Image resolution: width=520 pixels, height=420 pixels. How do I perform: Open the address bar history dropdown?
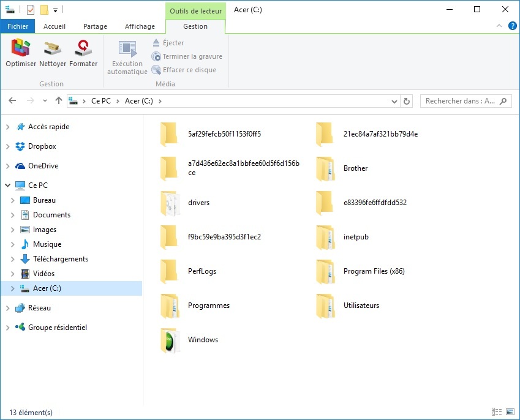(394, 101)
